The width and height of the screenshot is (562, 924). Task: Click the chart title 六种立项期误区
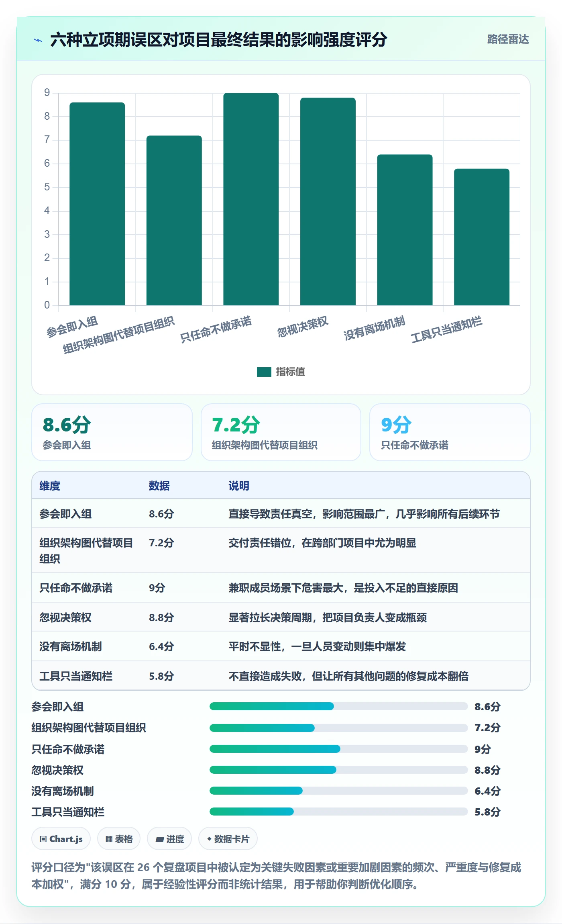(219, 40)
